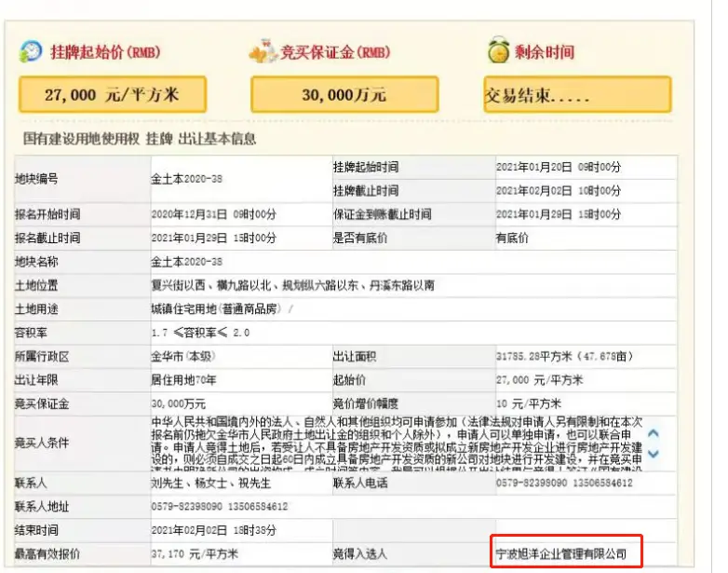Click the icon beside 竞买保证金
The width and height of the screenshot is (728, 573).
263,51
